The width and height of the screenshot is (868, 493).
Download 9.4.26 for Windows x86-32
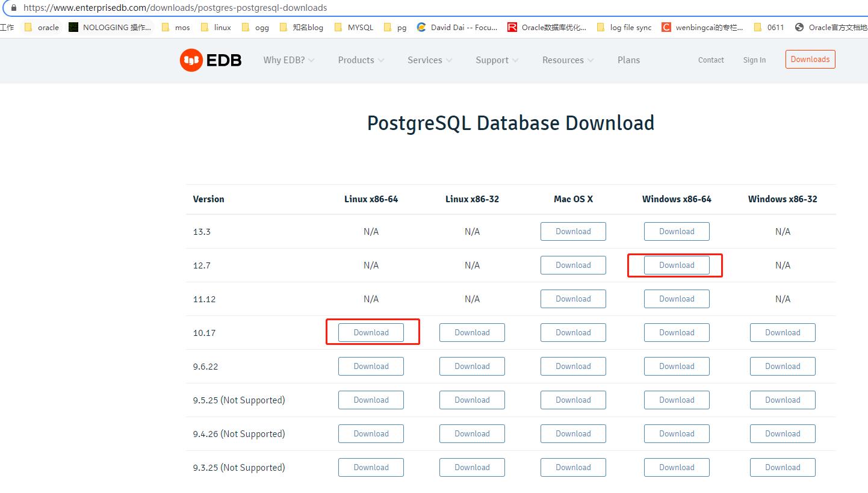click(x=783, y=433)
